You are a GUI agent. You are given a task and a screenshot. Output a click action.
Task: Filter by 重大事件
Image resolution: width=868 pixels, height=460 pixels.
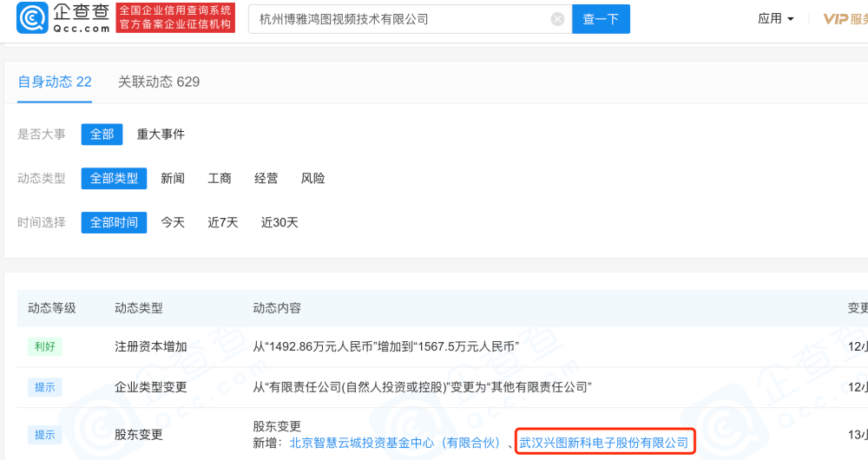click(x=161, y=134)
